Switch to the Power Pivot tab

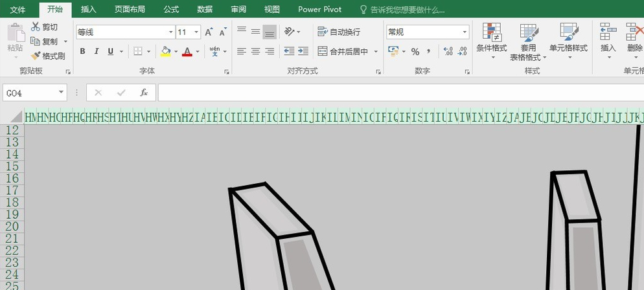tap(320, 9)
